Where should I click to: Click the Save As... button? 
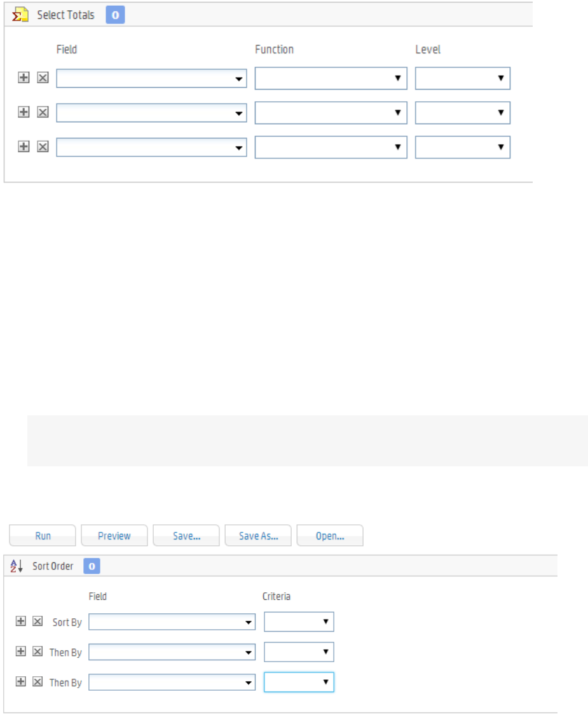click(258, 536)
